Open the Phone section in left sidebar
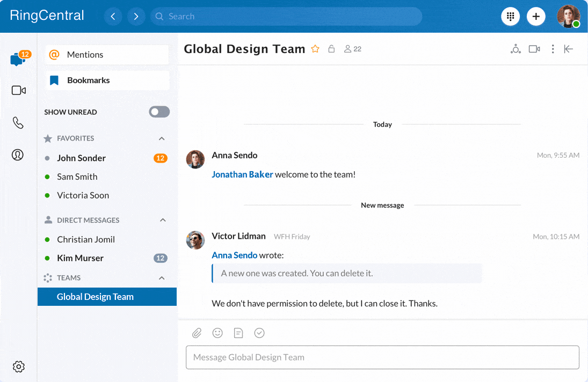Image resolution: width=588 pixels, height=382 pixels. pyautogui.click(x=18, y=123)
